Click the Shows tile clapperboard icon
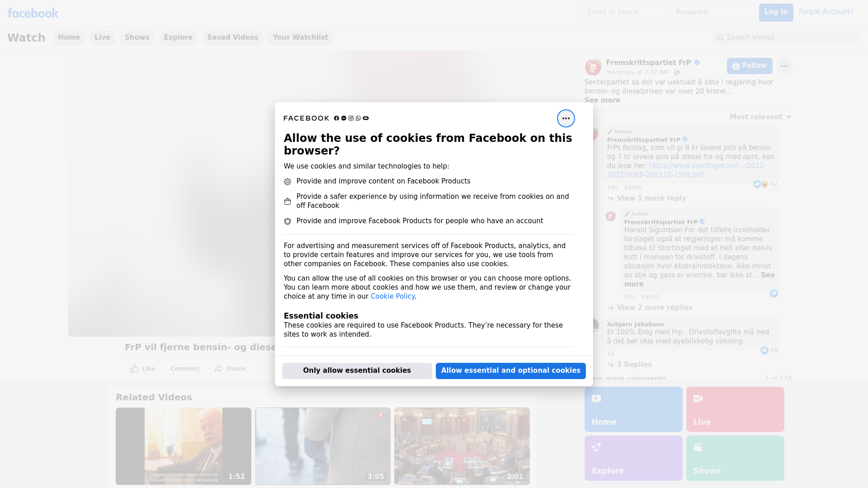The width and height of the screenshot is (868, 488). [x=698, y=447]
